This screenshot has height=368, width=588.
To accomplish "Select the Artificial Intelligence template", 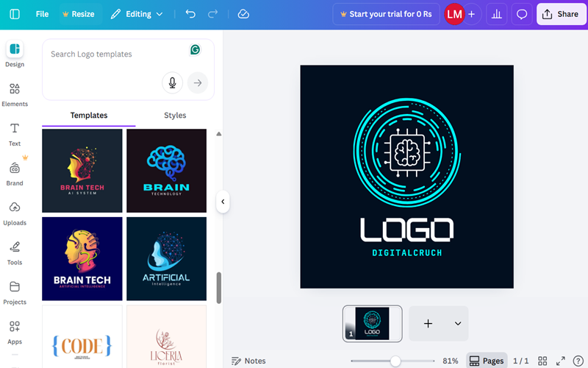I will (167, 259).
